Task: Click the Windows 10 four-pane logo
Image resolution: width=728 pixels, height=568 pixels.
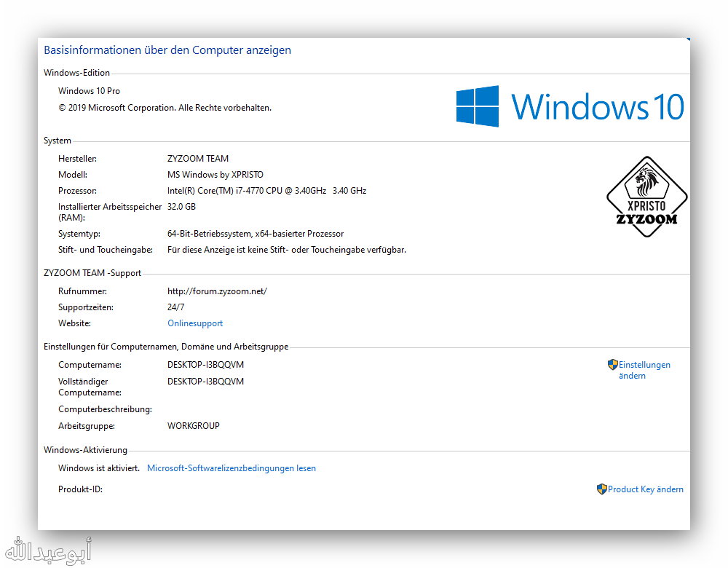Action: click(x=478, y=106)
